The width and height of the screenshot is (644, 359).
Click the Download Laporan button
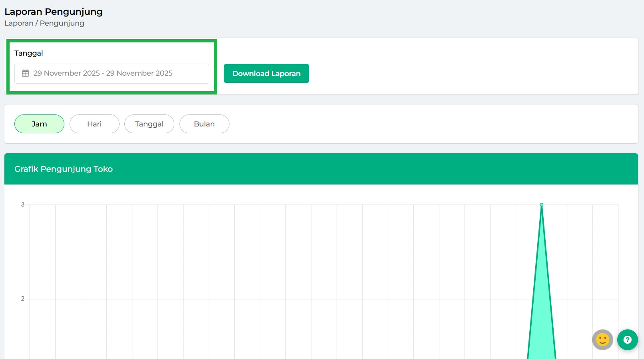click(x=266, y=74)
